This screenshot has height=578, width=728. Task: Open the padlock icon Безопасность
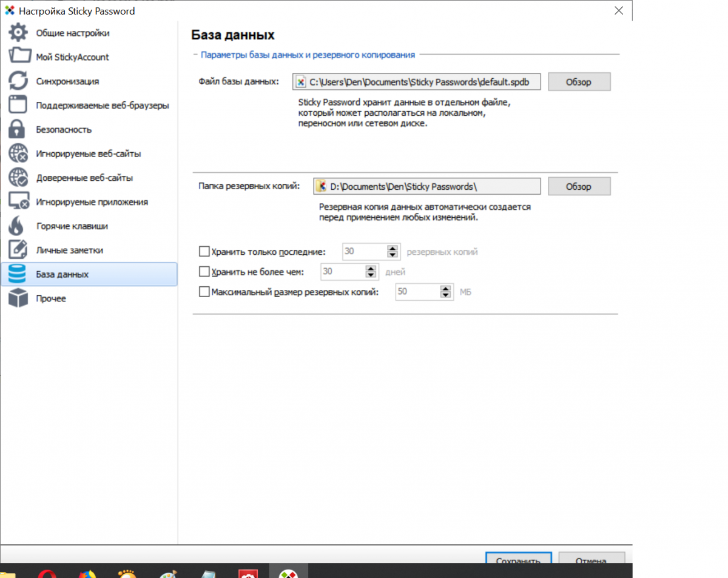pos(18,129)
